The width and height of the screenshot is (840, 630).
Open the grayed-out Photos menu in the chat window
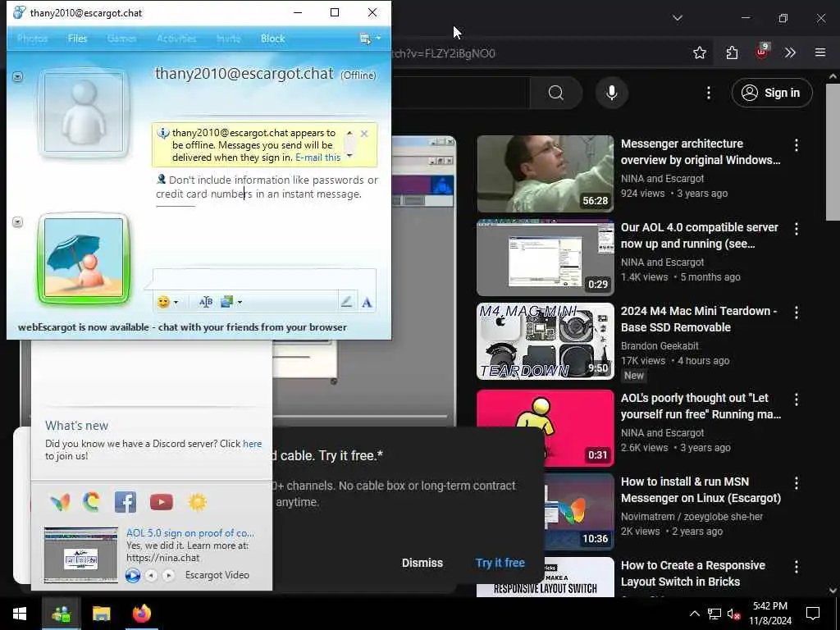(x=32, y=39)
